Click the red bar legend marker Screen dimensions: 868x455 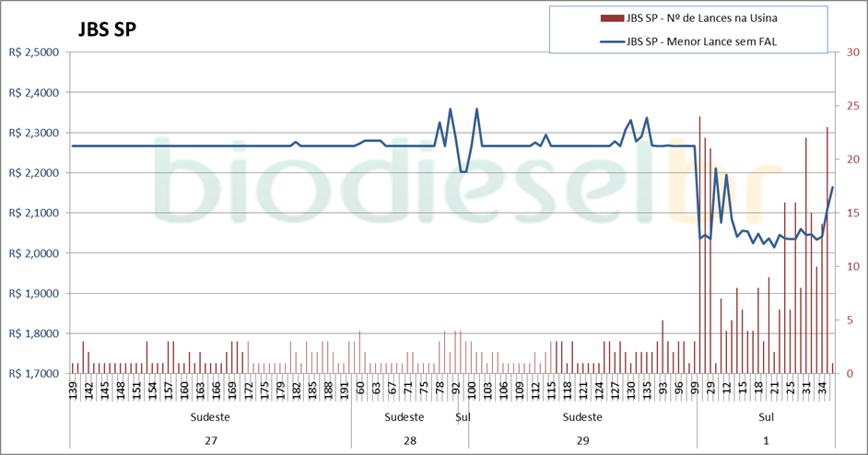pyautogui.click(x=610, y=17)
